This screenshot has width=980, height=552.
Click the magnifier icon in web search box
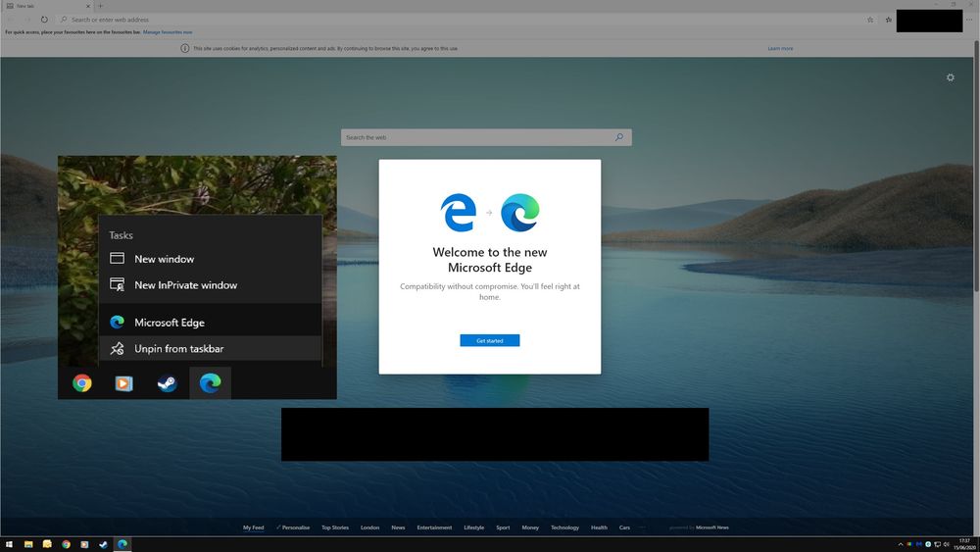(x=618, y=137)
